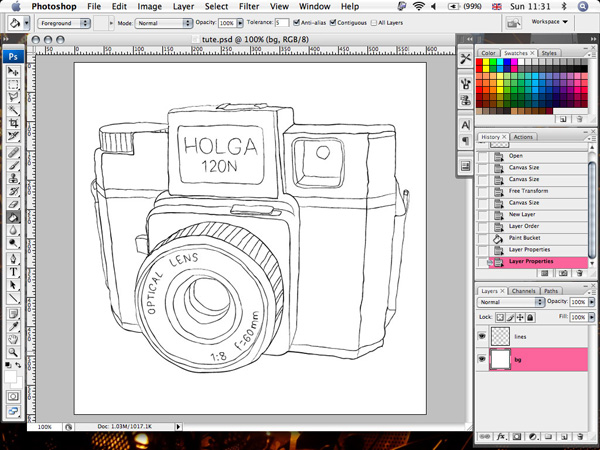Open the Filter menu
Image resolution: width=600 pixels, height=450 pixels.
click(x=249, y=7)
